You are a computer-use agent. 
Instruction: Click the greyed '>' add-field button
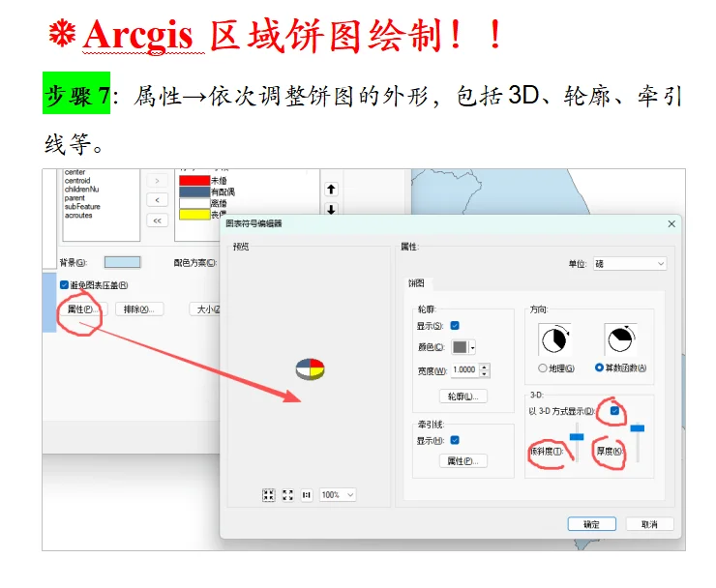(157, 181)
